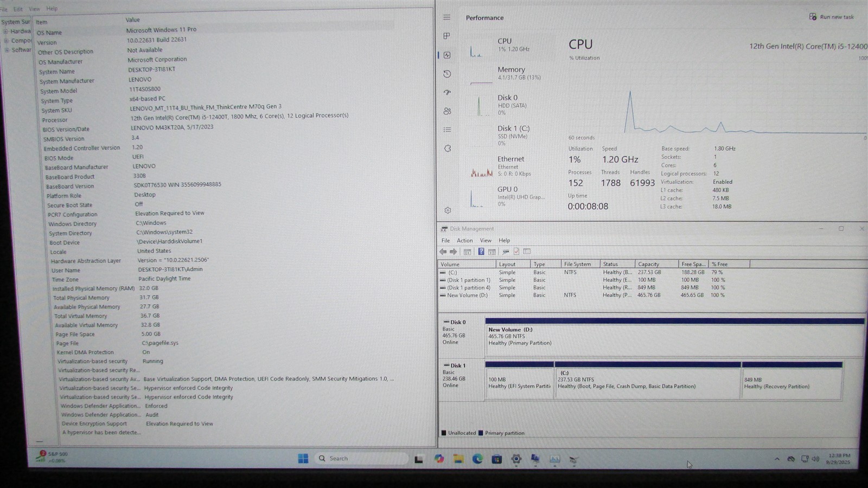The width and height of the screenshot is (868, 488).
Task: Open App history page in Task Manager
Action: (x=447, y=74)
